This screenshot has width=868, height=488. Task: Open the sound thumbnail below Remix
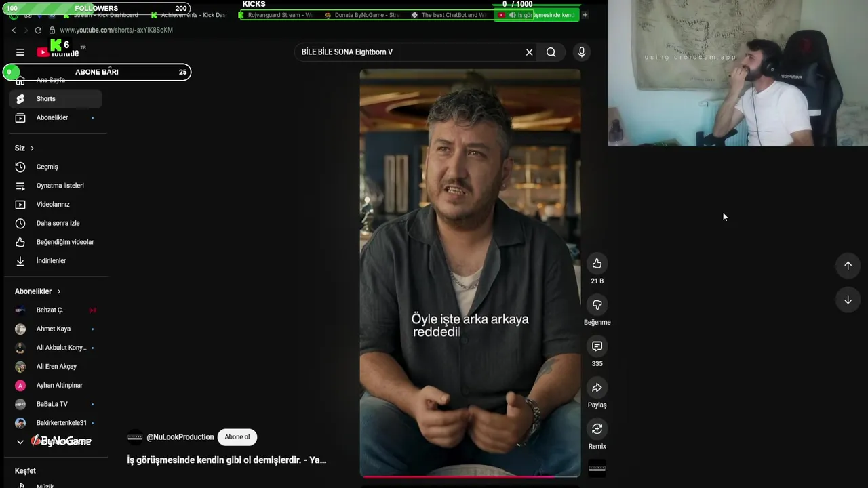click(x=597, y=468)
